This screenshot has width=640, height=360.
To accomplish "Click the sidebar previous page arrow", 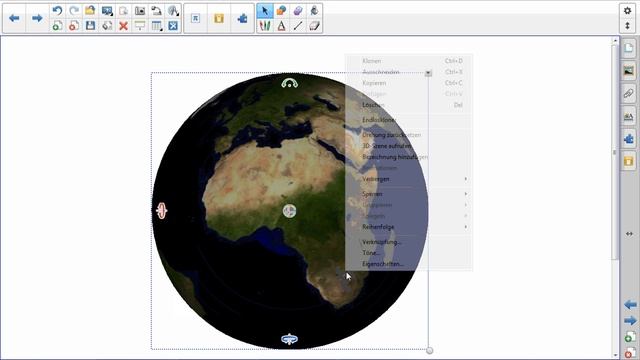I will tap(630, 305).
